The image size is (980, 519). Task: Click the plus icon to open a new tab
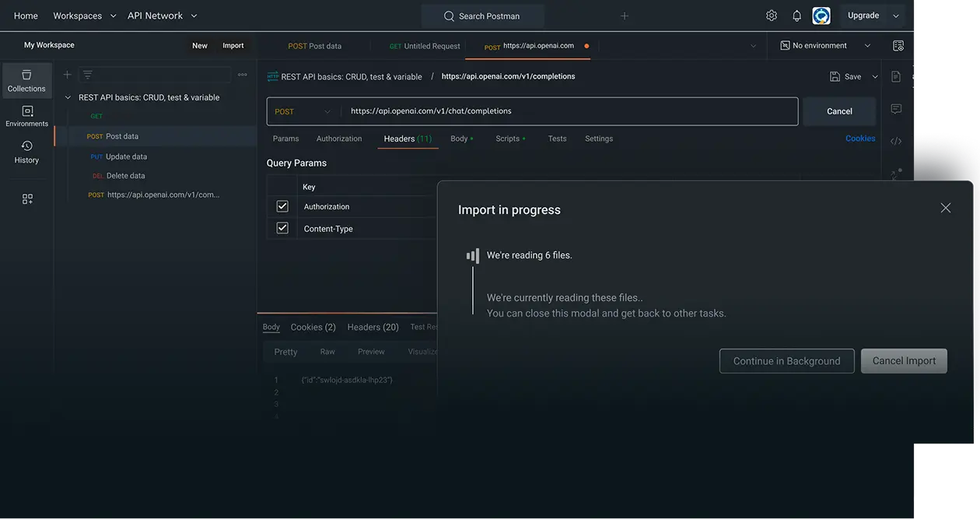pos(625,16)
